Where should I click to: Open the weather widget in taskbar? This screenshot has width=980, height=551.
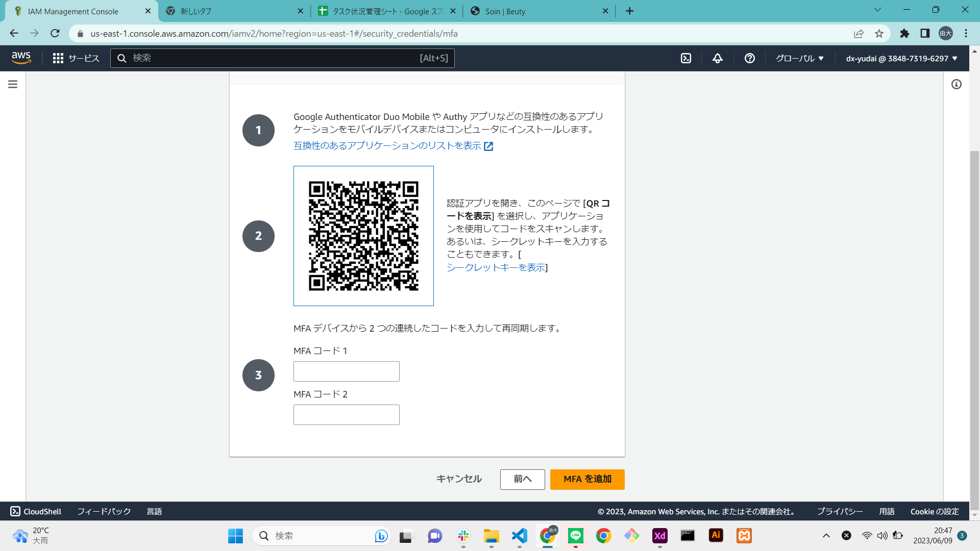(32, 536)
